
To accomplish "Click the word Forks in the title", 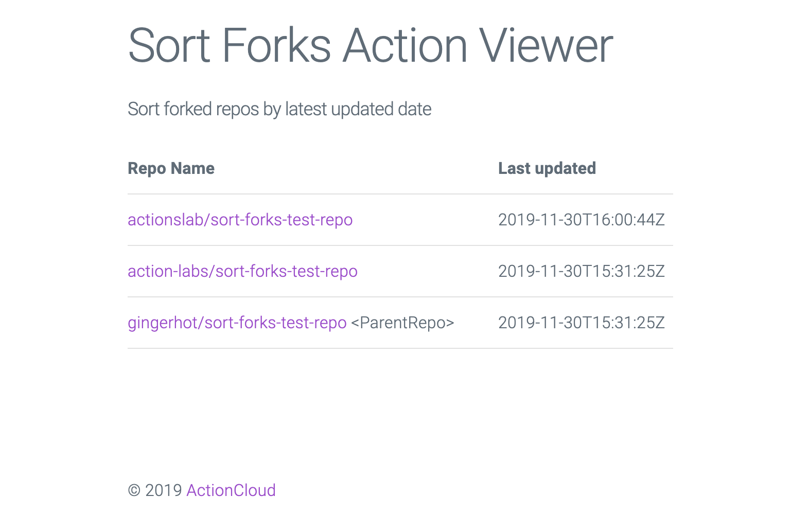I will pos(276,46).
